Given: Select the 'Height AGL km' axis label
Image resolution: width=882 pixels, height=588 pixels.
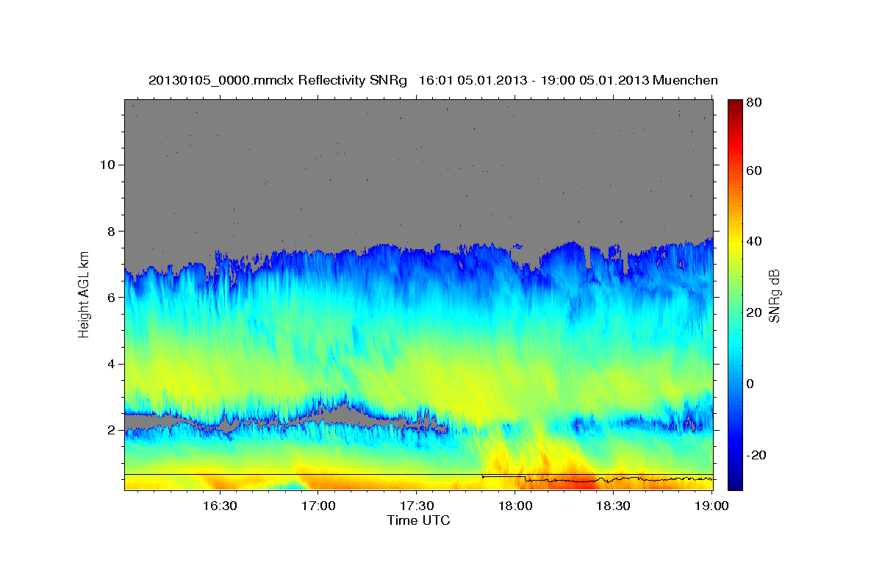Looking at the screenshot, I should pyautogui.click(x=85, y=294).
